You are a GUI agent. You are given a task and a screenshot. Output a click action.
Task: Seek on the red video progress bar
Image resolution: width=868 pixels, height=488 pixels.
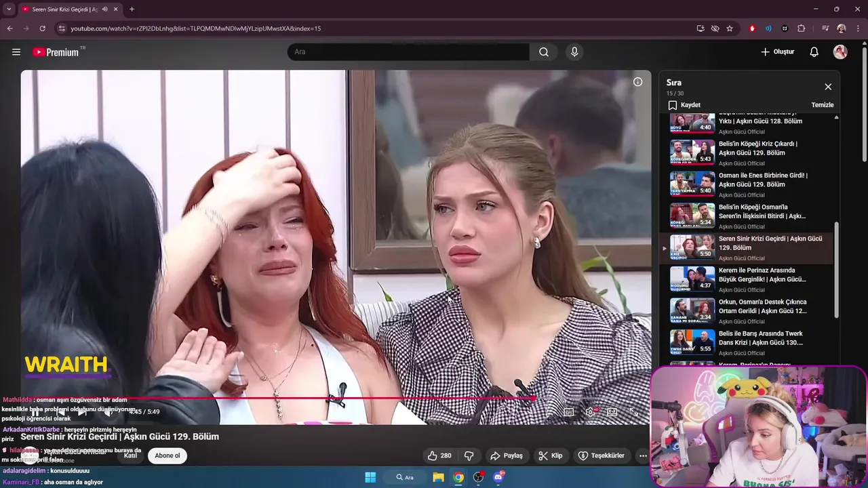click(x=336, y=399)
